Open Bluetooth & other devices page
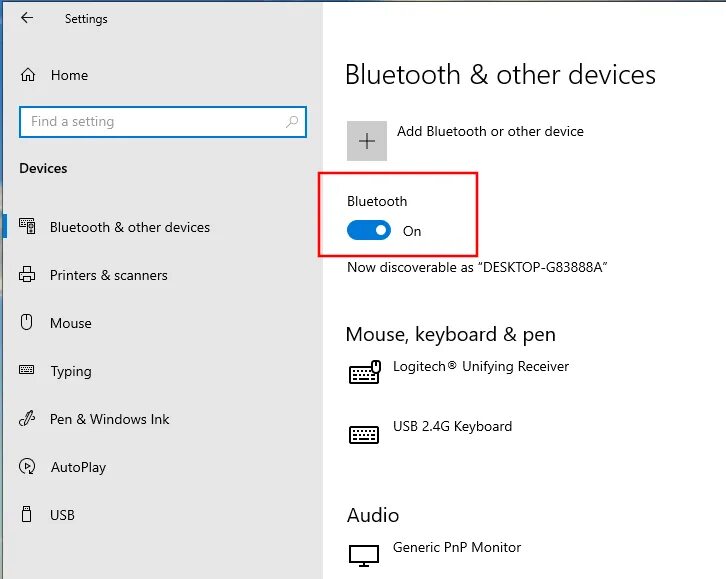Screen dimensions: 726x579 [130, 227]
